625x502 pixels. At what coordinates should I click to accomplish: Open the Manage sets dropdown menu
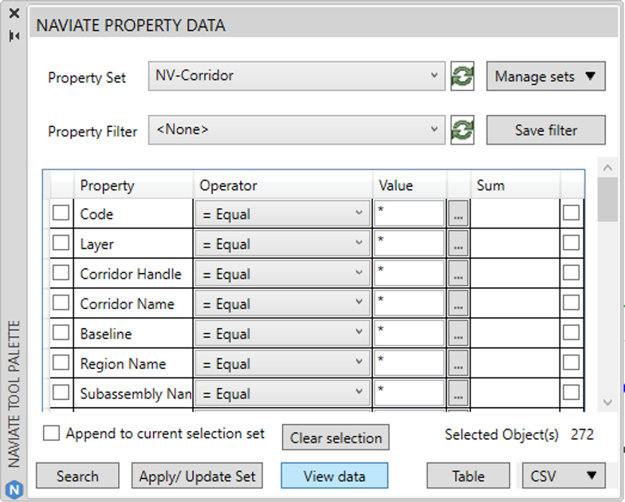point(546,76)
